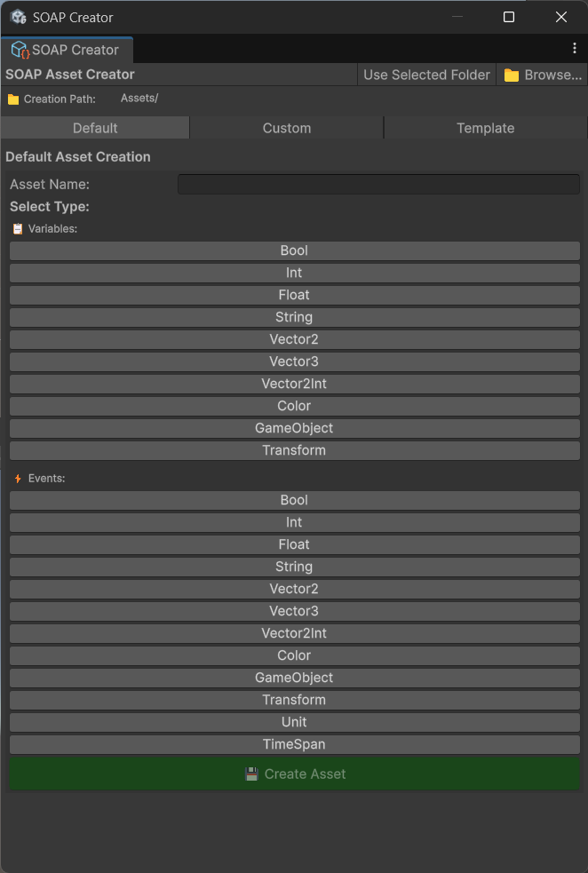Select the GameObject event type
Viewport: 588px width, 873px height.
[x=294, y=678]
